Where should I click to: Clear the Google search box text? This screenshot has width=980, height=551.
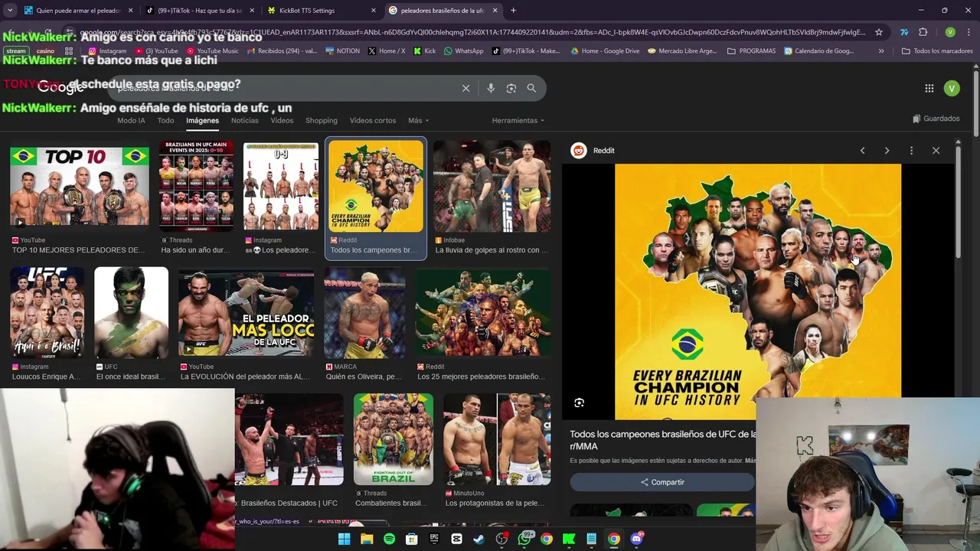(465, 88)
